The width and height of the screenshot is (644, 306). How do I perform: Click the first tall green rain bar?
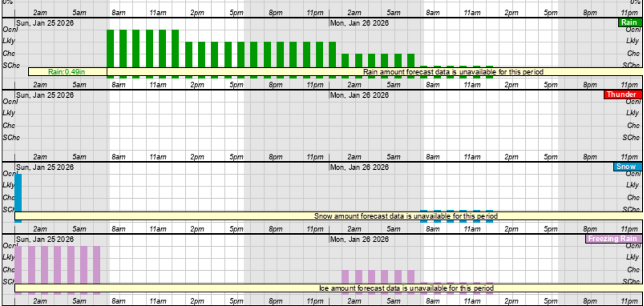tap(111, 48)
